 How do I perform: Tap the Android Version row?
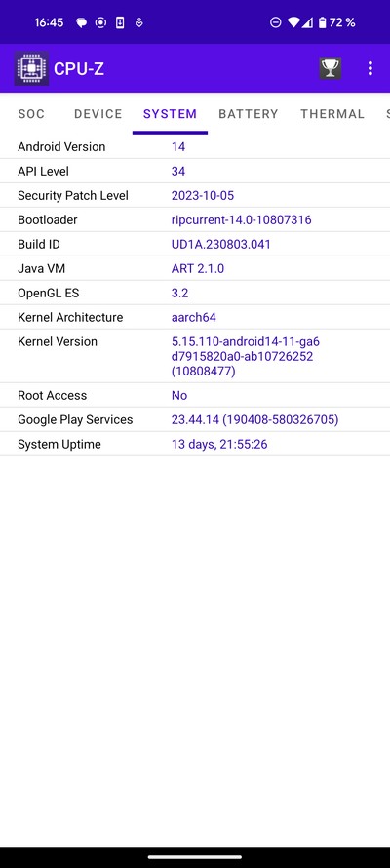point(195,146)
